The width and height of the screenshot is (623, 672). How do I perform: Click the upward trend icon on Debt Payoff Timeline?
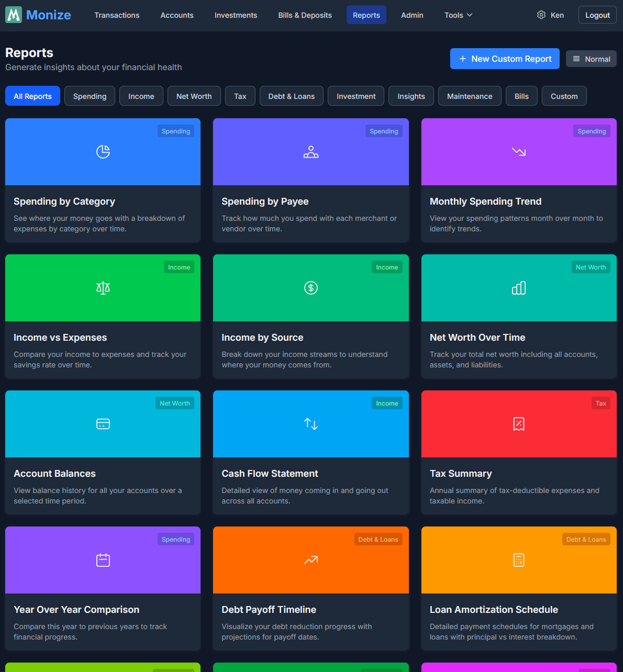(311, 560)
